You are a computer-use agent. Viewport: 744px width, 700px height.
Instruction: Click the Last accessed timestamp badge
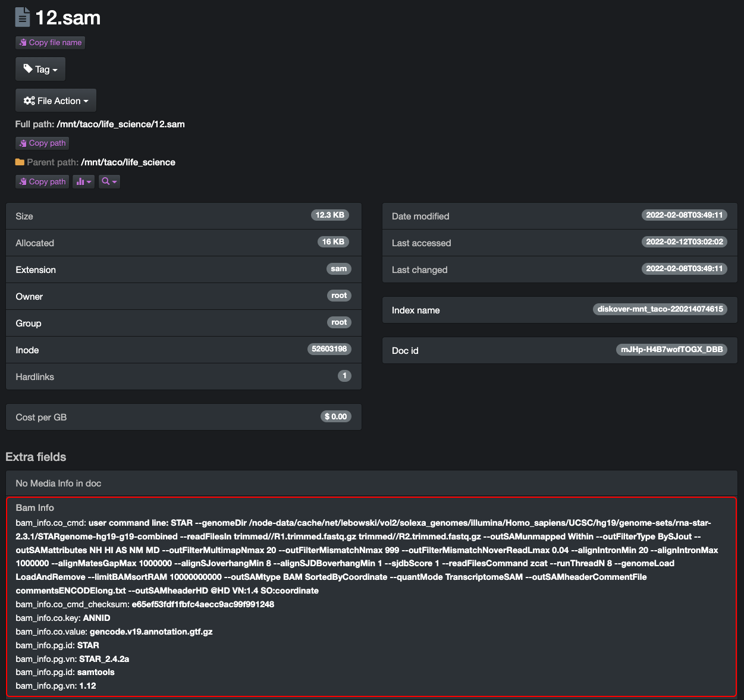684,242
